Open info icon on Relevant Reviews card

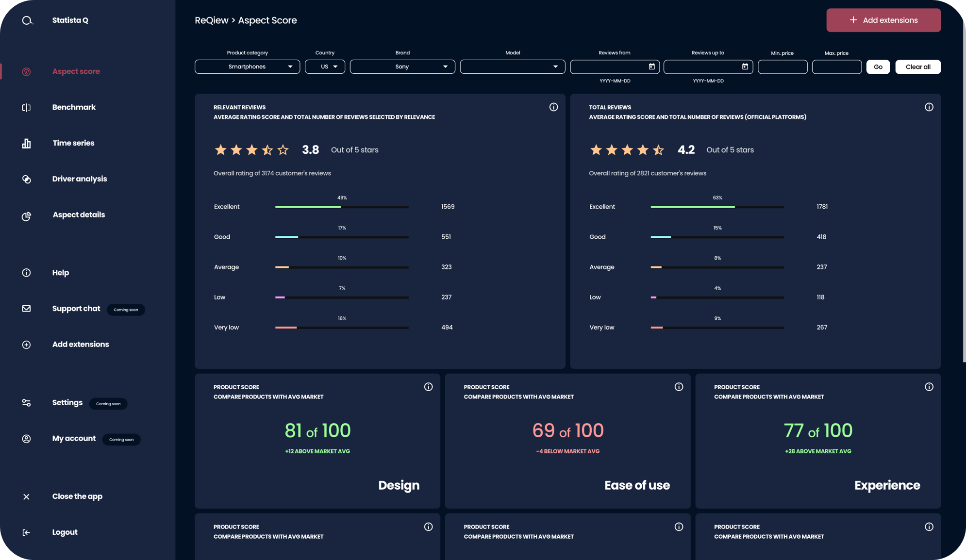tap(553, 107)
